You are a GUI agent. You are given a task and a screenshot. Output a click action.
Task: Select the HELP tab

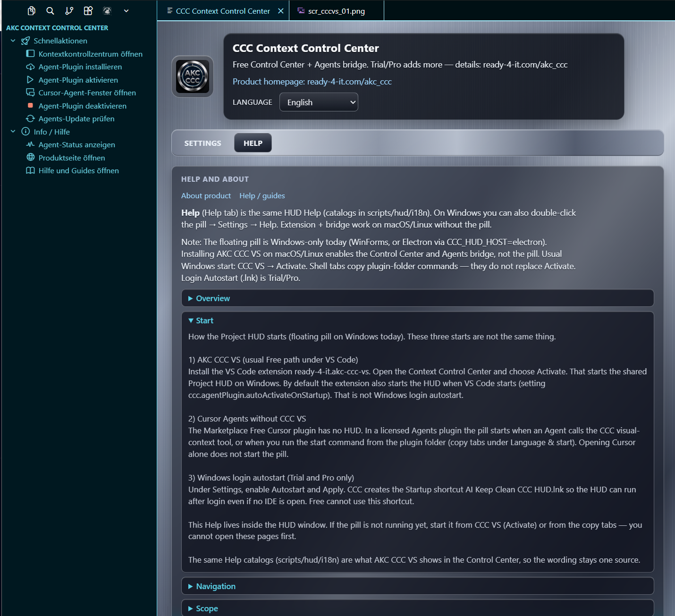pyautogui.click(x=253, y=143)
